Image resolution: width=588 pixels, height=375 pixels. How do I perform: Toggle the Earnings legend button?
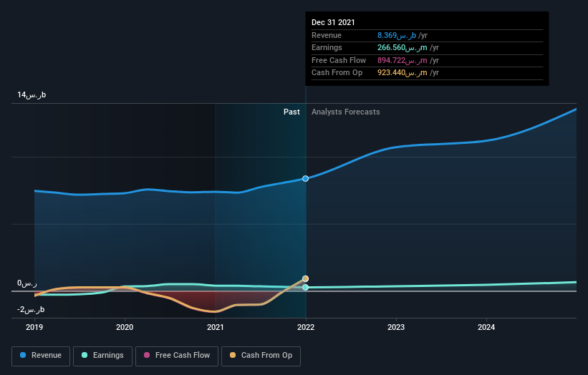pos(102,356)
